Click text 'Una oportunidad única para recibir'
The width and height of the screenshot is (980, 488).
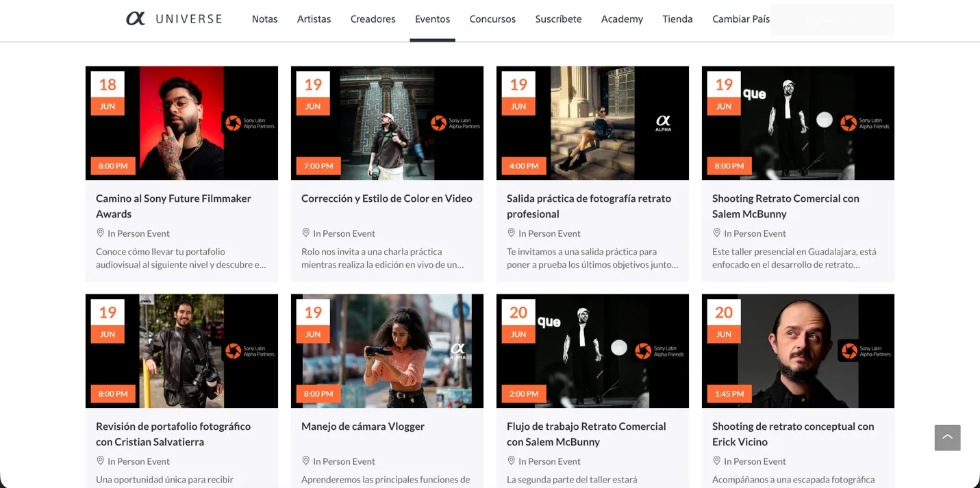click(164, 479)
